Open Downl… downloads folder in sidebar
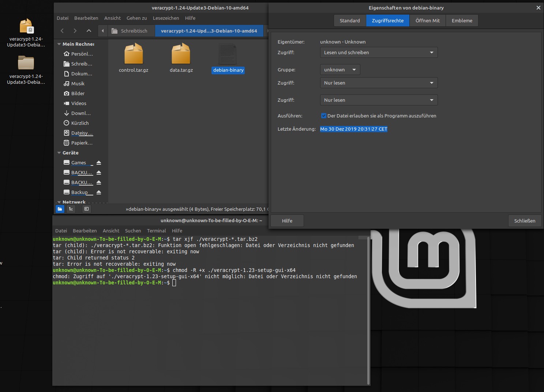Viewport: 544px width, 392px height. [x=78, y=113]
